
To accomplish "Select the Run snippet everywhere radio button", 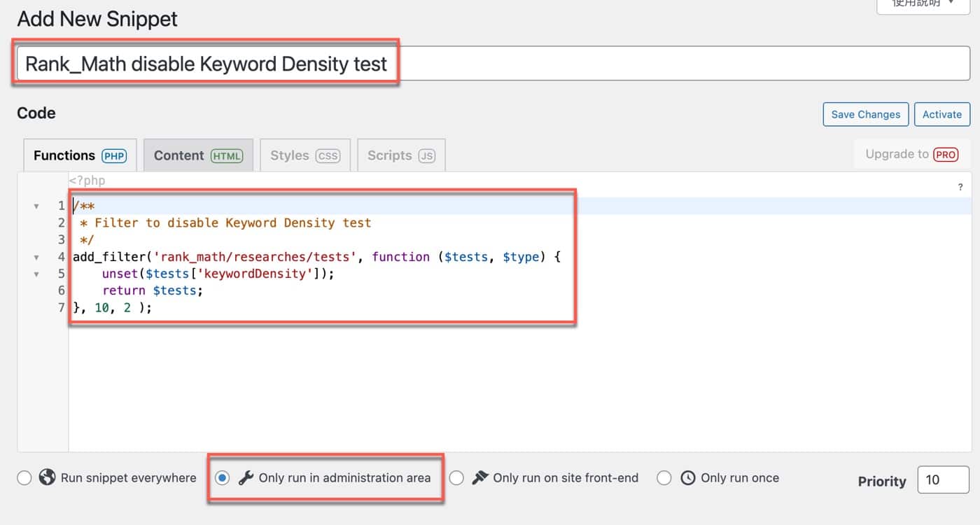I will tap(24, 478).
